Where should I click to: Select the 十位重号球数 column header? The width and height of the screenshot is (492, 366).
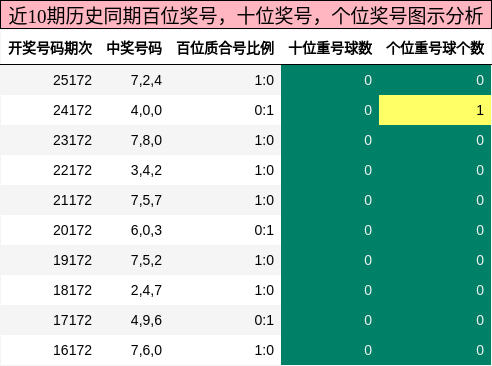(330, 48)
